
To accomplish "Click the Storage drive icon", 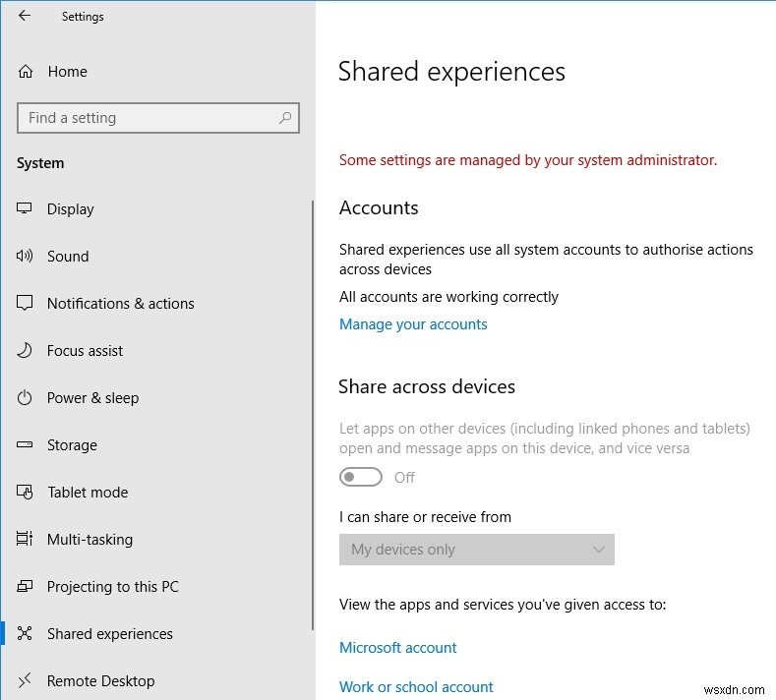I will point(26,445).
